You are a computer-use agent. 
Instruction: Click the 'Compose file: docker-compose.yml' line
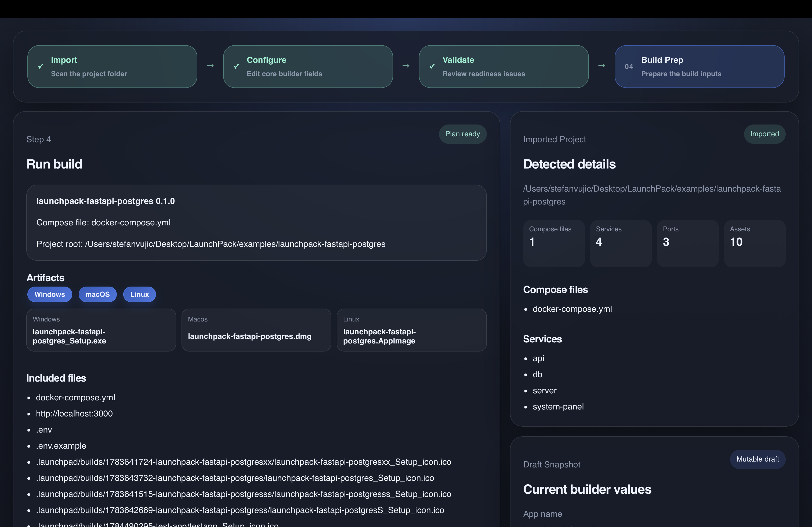103,223
